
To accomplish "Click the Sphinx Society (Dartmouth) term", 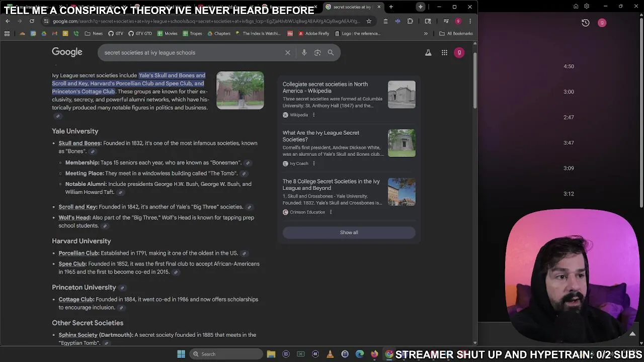I will click(x=96, y=335).
